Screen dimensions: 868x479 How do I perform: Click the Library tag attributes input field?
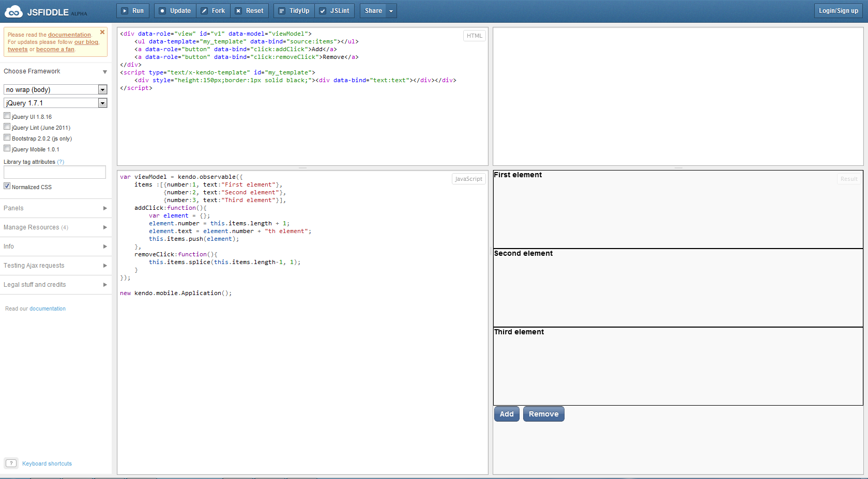(x=55, y=172)
